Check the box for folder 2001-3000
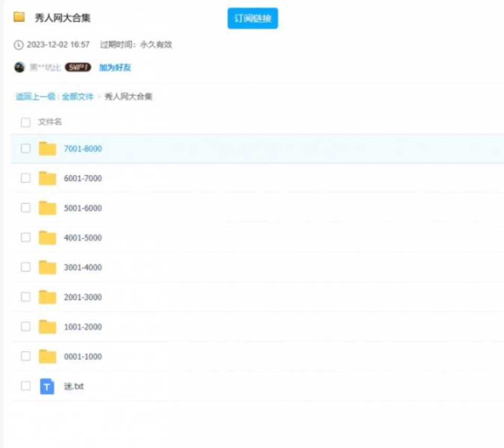504x448 pixels. tap(26, 297)
